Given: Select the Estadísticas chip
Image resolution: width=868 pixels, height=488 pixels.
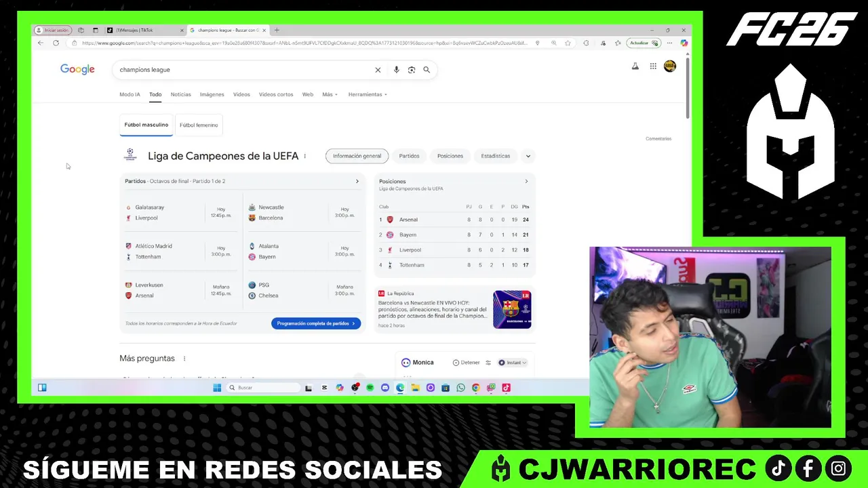Looking at the screenshot, I should 496,156.
